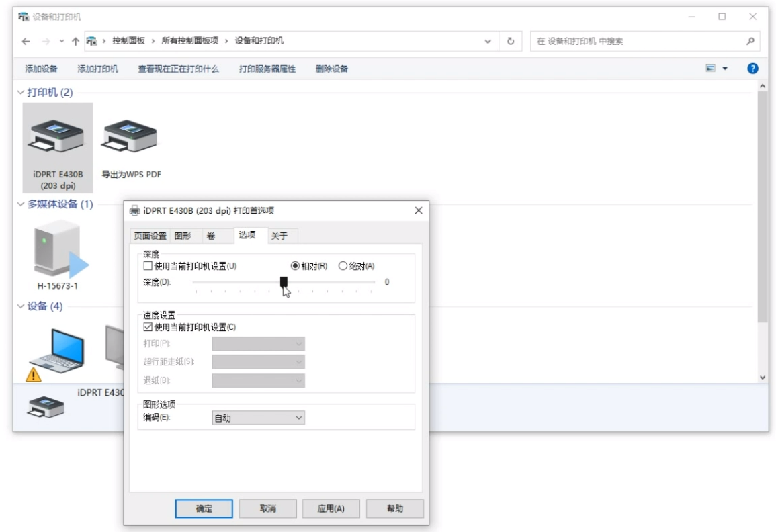The height and width of the screenshot is (532, 776).
Task: Open the 关于 tab
Action: pos(279,236)
